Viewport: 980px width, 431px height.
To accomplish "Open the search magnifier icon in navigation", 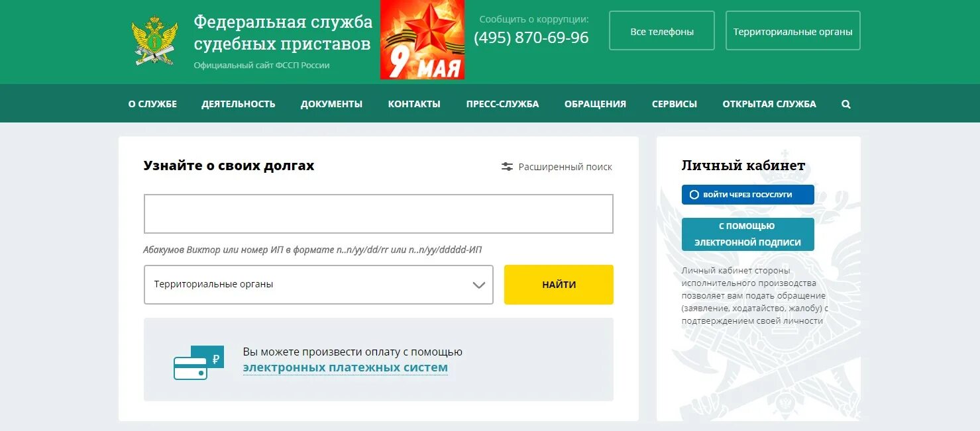I will (846, 104).
